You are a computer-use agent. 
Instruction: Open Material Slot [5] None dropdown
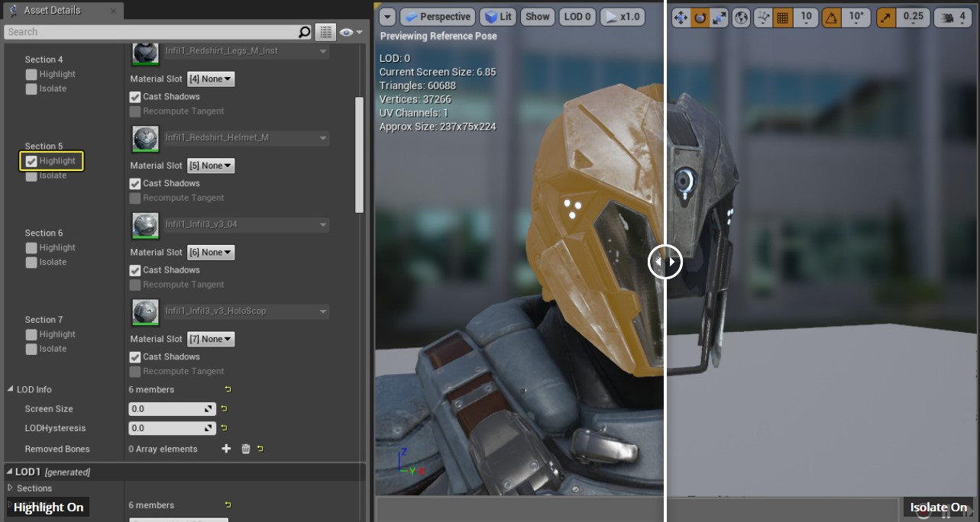(211, 166)
